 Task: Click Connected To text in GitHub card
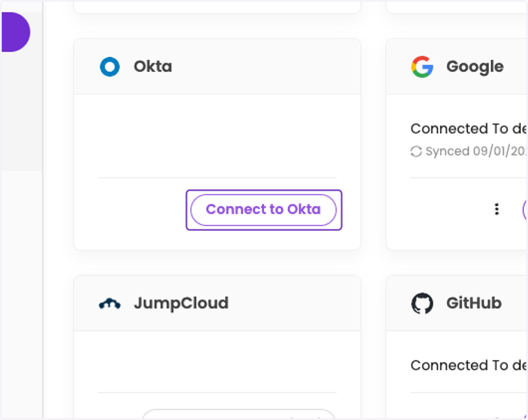click(469, 365)
